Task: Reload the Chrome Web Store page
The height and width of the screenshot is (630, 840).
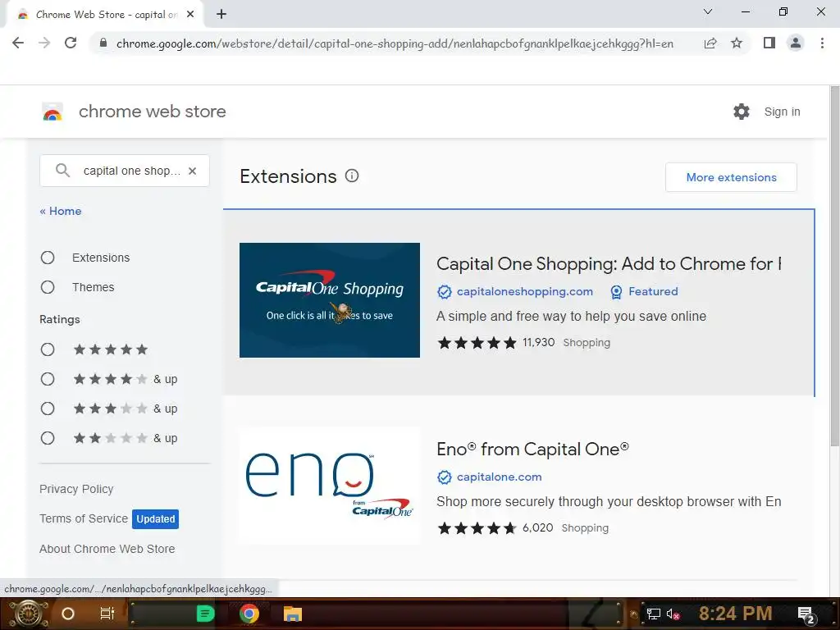Action: [x=71, y=43]
